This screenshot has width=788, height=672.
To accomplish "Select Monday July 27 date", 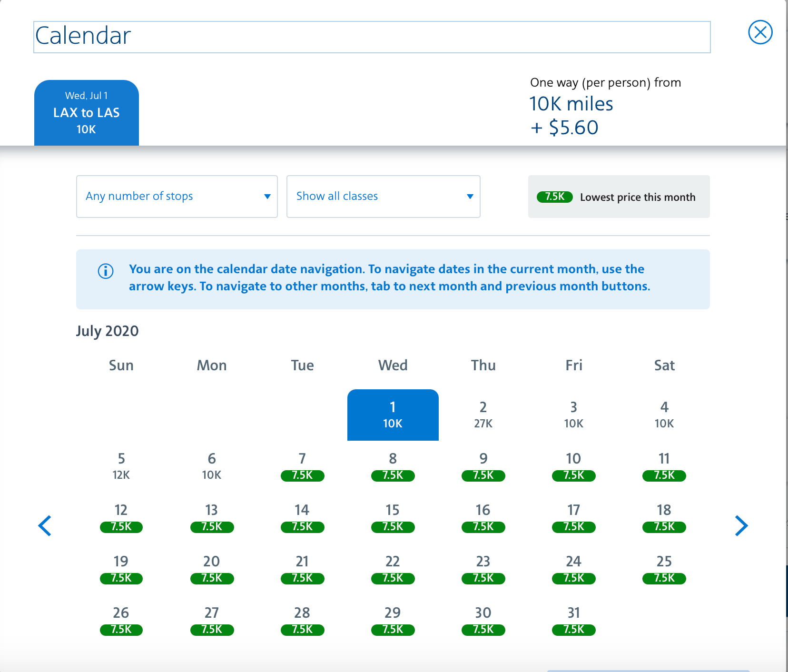I will (212, 621).
